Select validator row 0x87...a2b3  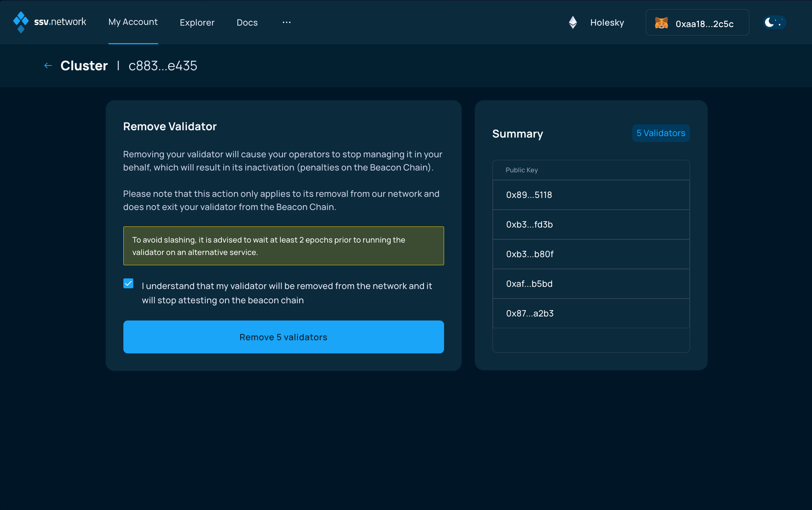(x=591, y=314)
